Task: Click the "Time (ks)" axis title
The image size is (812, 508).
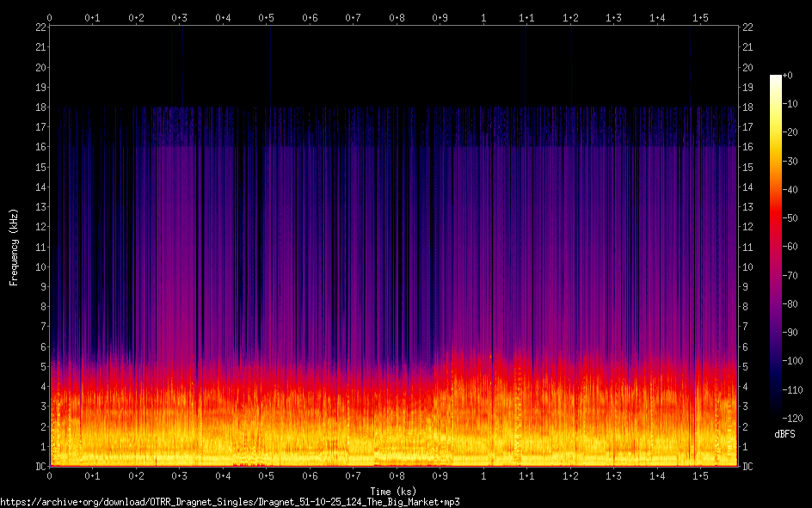Action: point(395,490)
